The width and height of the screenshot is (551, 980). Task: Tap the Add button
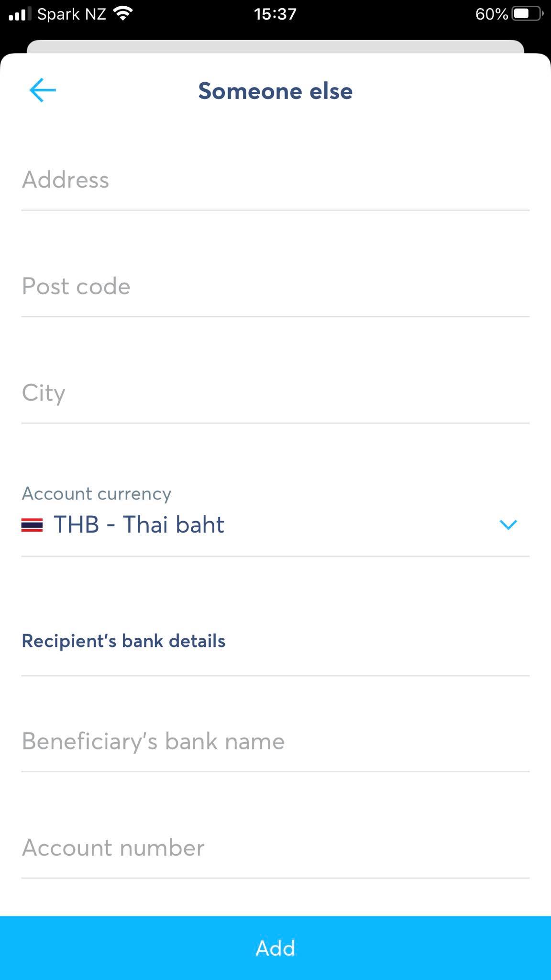(x=275, y=948)
